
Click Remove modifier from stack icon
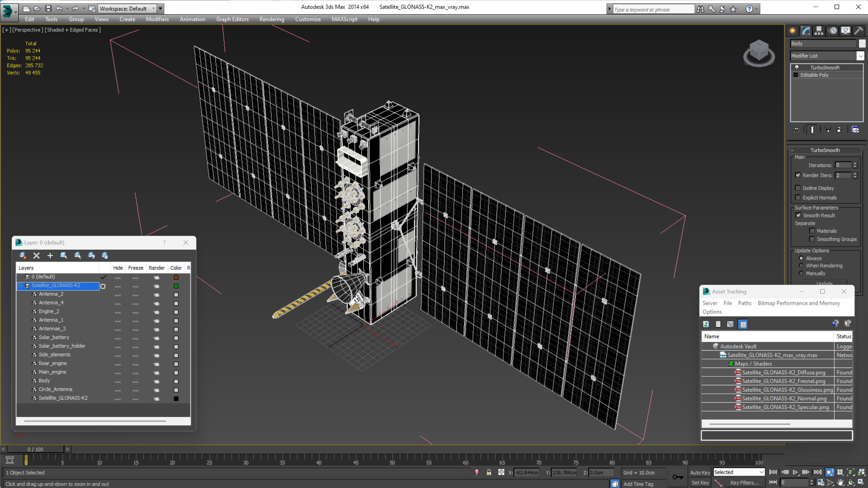839,130
